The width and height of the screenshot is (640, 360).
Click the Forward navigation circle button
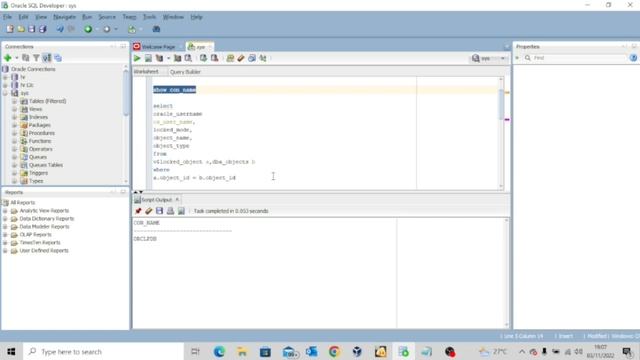(x=107, y=29)
